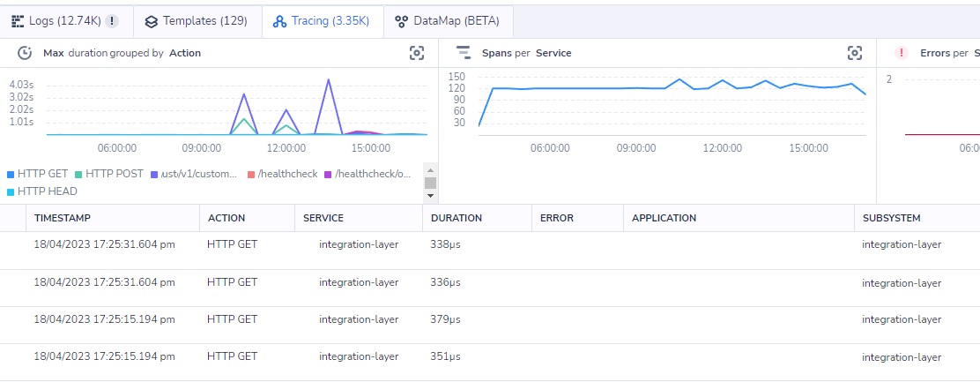
Task: Click the clock icon beside Max duration
Action: (x=26, y=53)
